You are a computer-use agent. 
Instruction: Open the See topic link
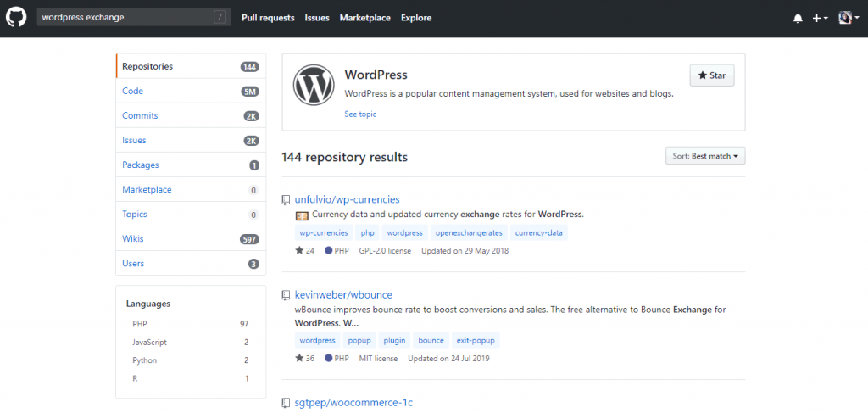pyautogui.click(x=359, y=114)
